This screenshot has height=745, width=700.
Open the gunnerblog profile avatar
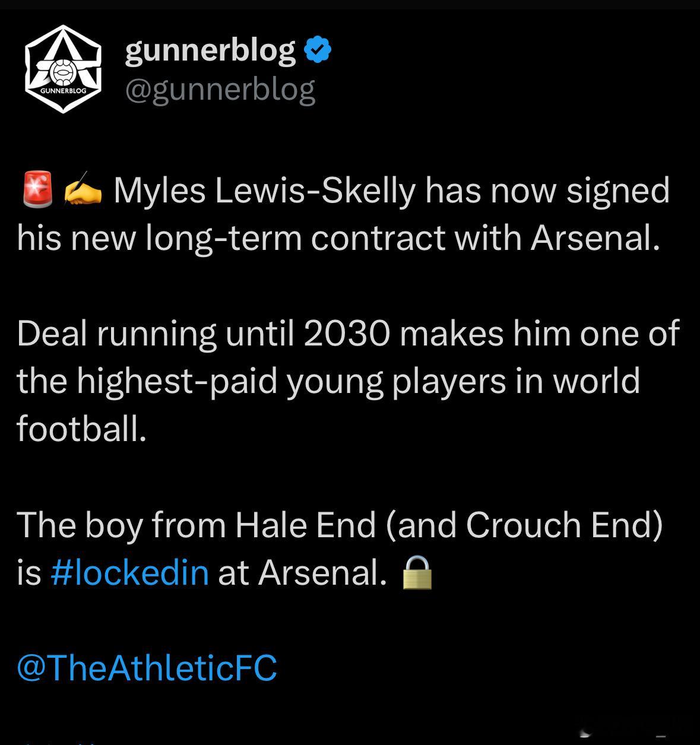pos(64,69)
